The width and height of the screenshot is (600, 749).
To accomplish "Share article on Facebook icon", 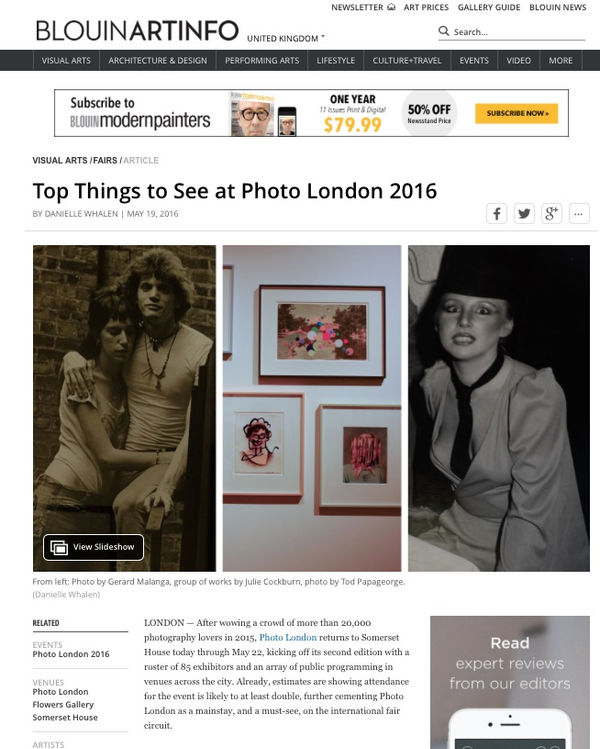I will (496, 214).
